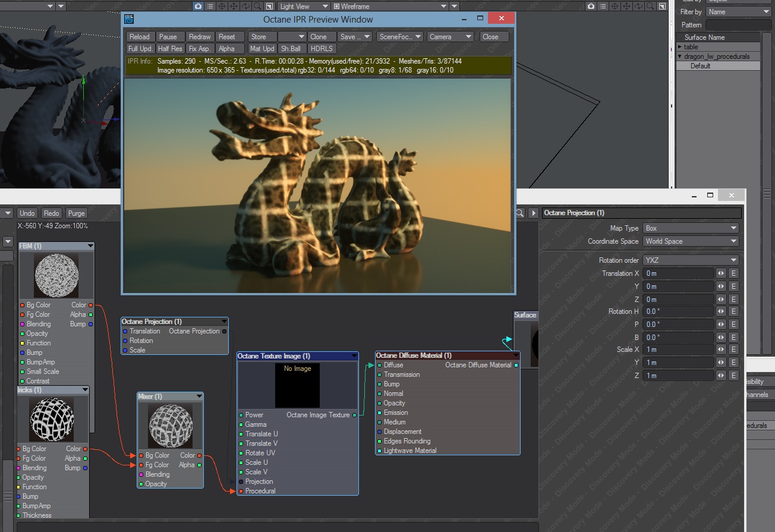
Task: Click the Diffuse input dot on Octane Diffuse Material
Action: [379, 365]
